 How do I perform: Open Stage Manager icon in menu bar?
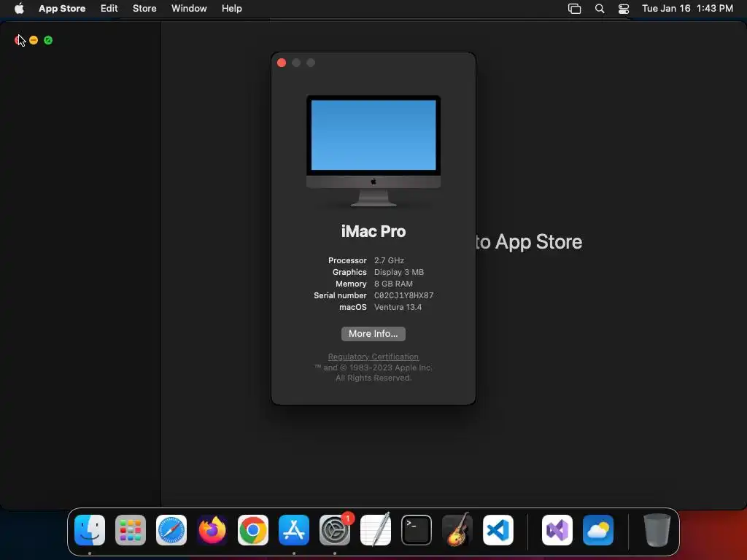point(575,9)
